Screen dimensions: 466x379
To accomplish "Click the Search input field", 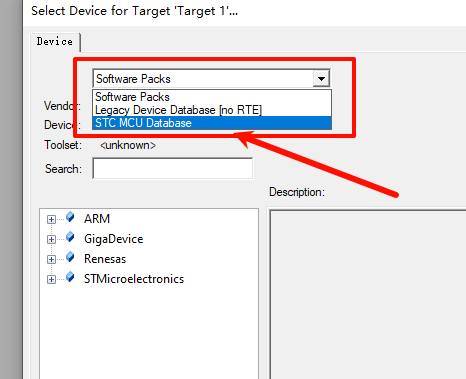I will [173, 168].
